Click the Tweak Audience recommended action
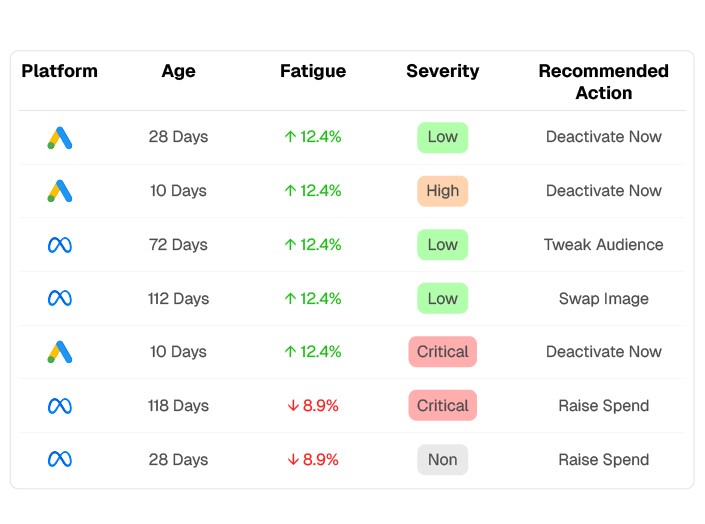 click(x=603, y=245)
